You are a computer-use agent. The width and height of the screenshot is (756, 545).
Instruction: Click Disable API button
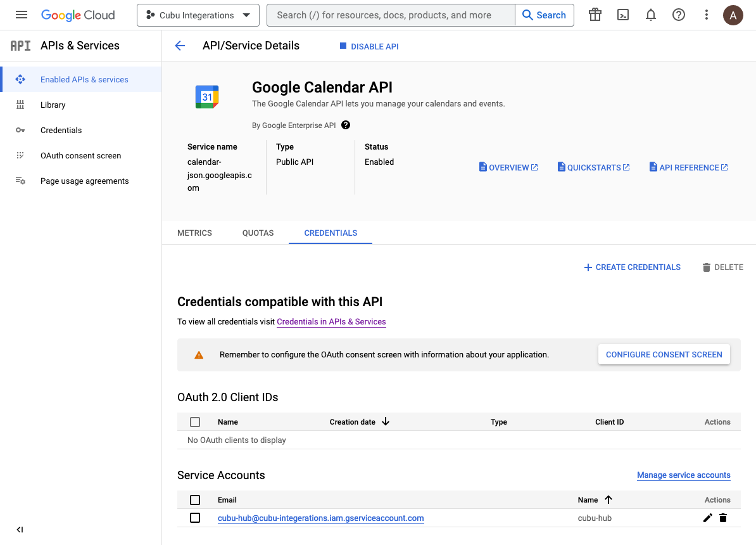(369, 46)
